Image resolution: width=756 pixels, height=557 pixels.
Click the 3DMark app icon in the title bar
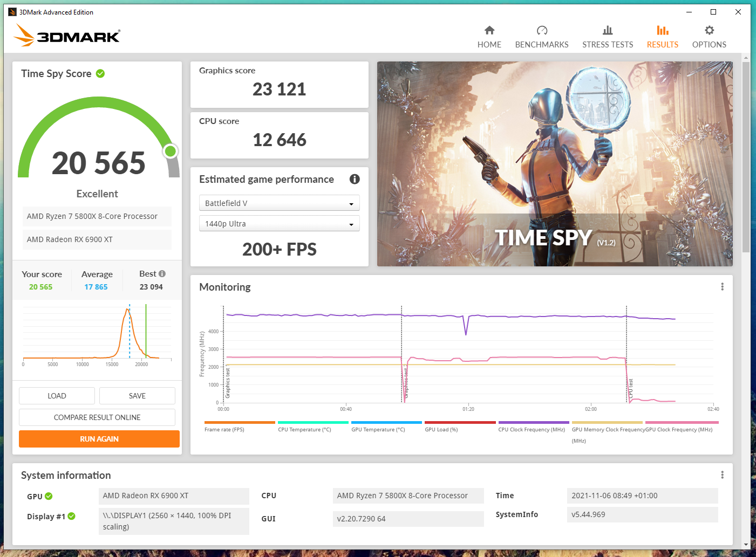[x=12, y=12]
